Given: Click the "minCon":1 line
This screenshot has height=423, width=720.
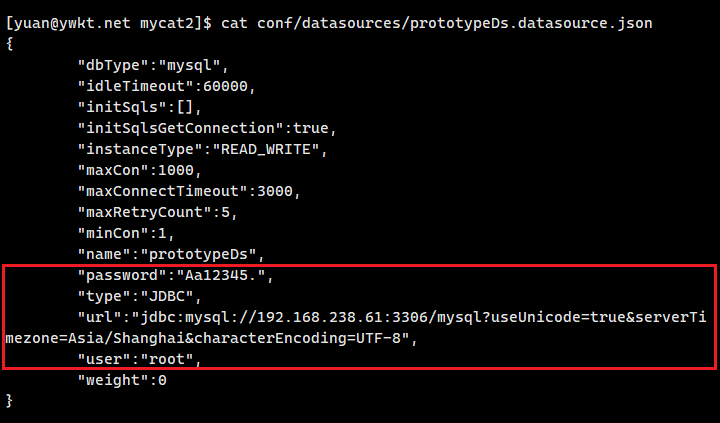Looking at the screenshot, I should pos(131,233).
